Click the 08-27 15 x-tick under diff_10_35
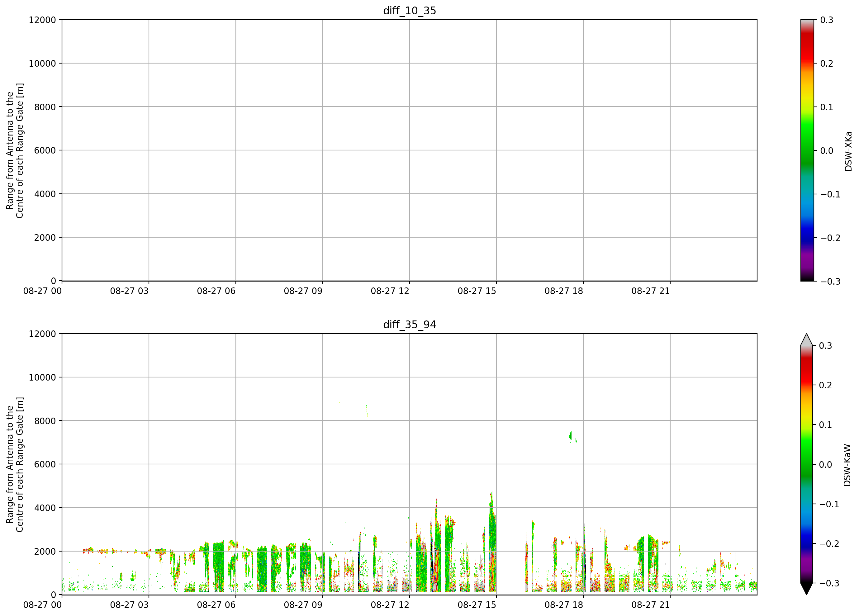This screenshot has width=859, height=616. (477, 291)
